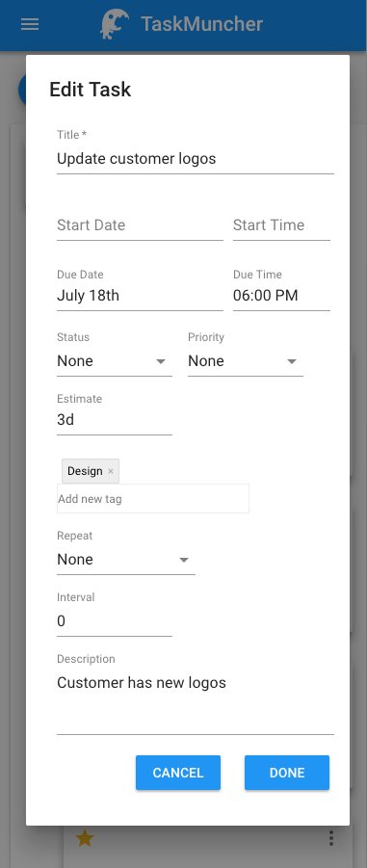Change the 06:00 PM due time
Screen dimensions: 367x868
[282, 296]
